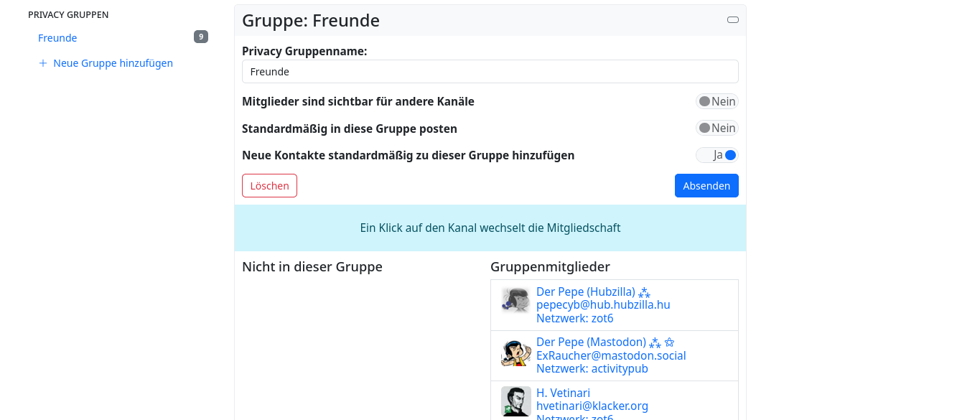Image resolution: width=980 pixels, height=420 pixels.
Task: Click the fullscreen icon in the group header
Action: tap(732, 20)
